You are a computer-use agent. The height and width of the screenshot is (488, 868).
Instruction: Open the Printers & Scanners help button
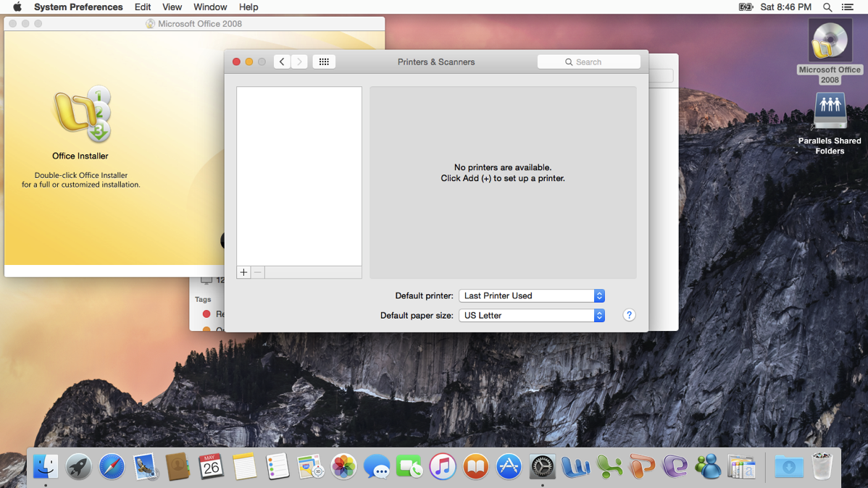click(629, 316)
